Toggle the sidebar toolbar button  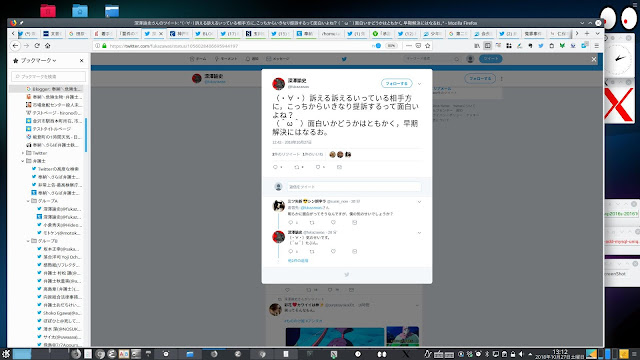487,46
